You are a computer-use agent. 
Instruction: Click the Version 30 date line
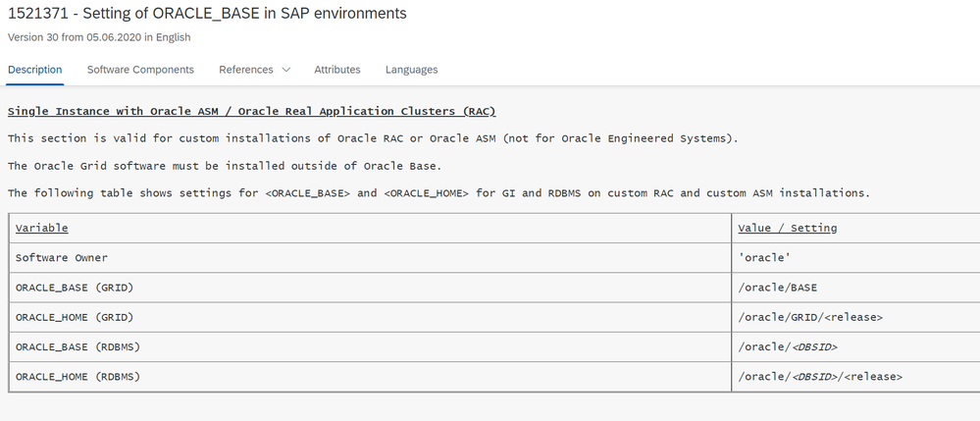point(99,37)
